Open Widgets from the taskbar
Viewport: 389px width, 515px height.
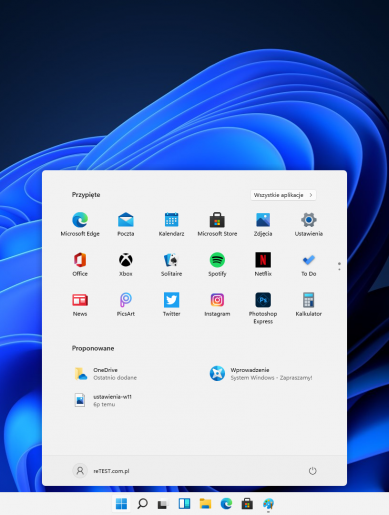coord(184,504)
